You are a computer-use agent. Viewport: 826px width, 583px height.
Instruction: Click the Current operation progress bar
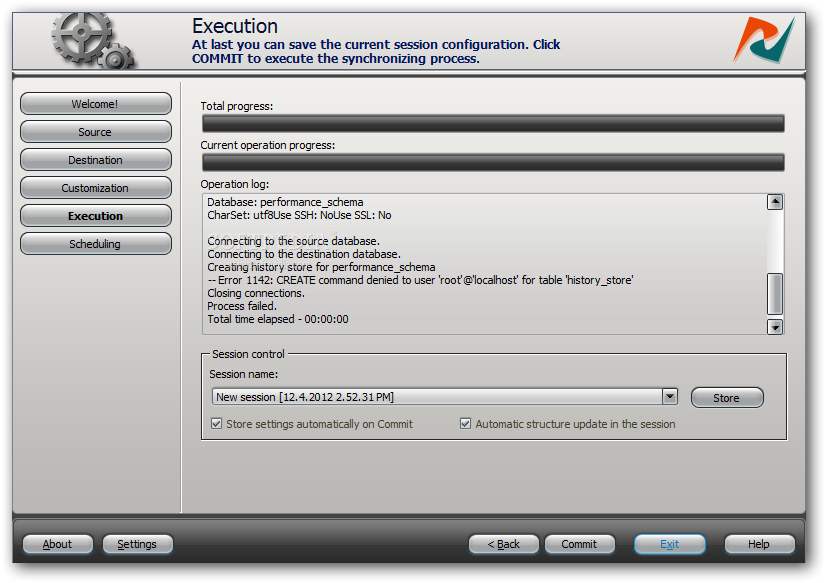coord(493,162)
